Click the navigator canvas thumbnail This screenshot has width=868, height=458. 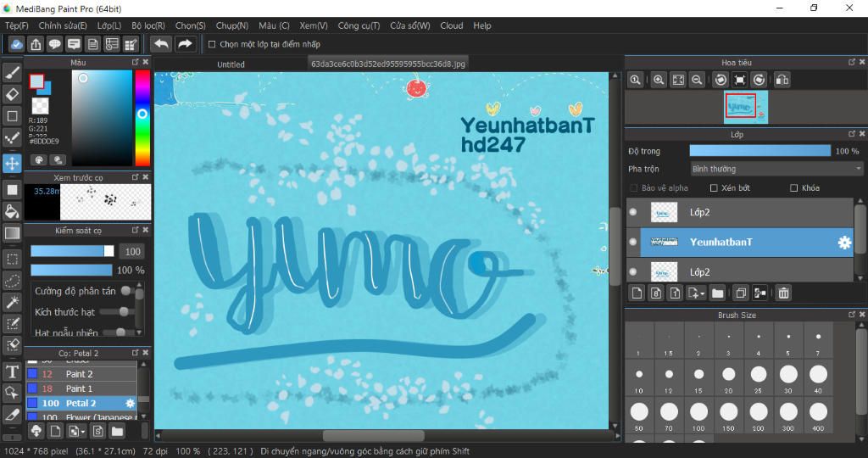746,107
